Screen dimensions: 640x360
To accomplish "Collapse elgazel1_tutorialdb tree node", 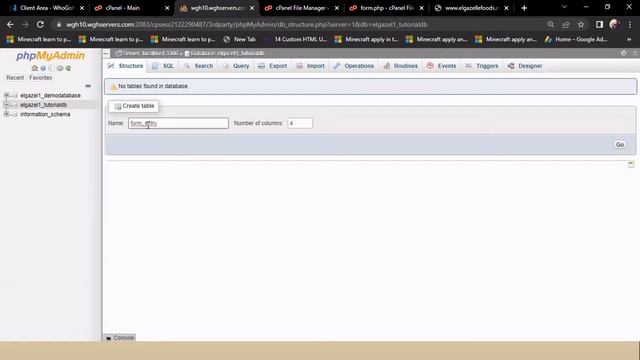I will [x=6, y=104].
